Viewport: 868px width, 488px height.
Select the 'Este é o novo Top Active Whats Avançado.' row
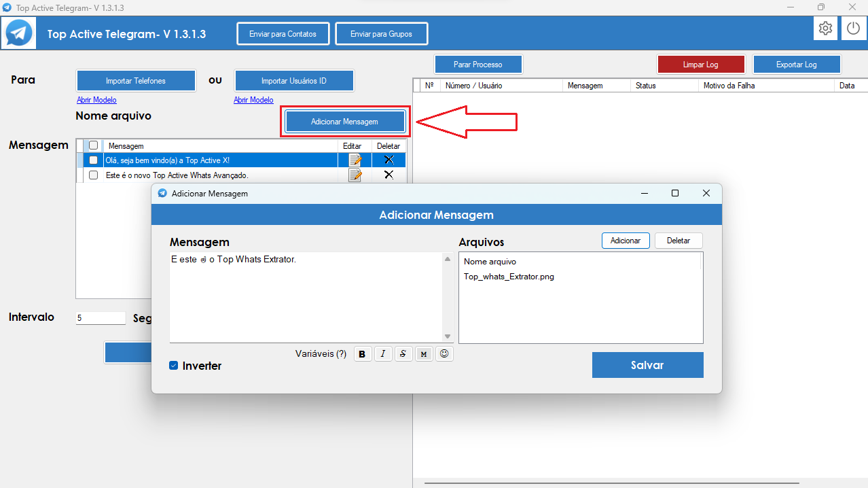[220, 175]
